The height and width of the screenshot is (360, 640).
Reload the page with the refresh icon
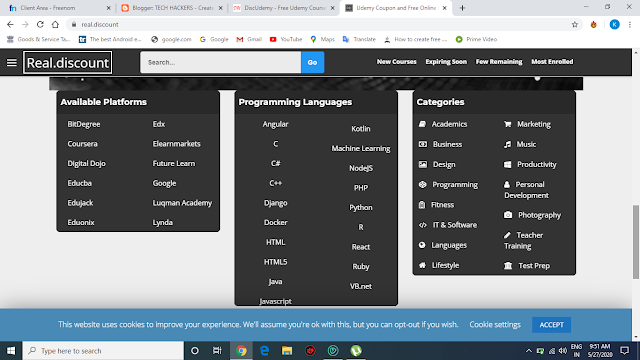(40, 24)
